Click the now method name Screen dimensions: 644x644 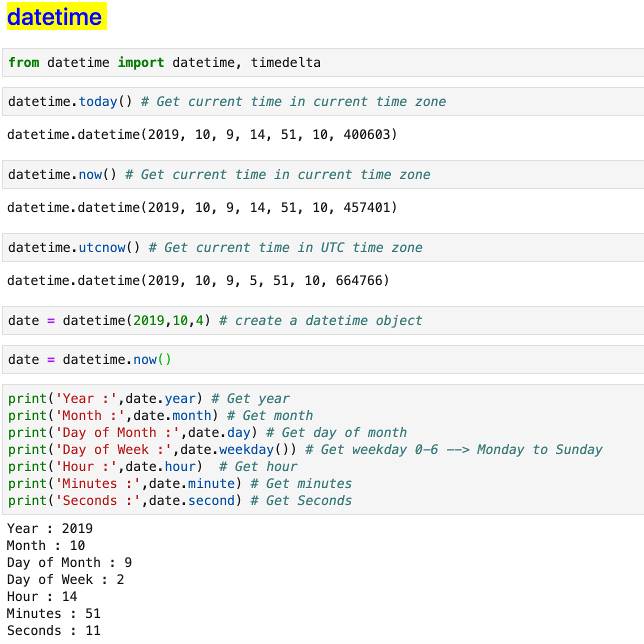[x=90, y=174]
